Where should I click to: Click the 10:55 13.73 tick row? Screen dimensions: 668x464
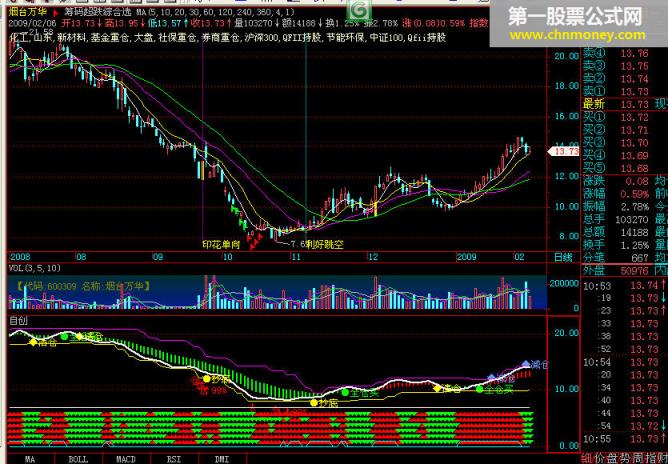coord(625,439)
